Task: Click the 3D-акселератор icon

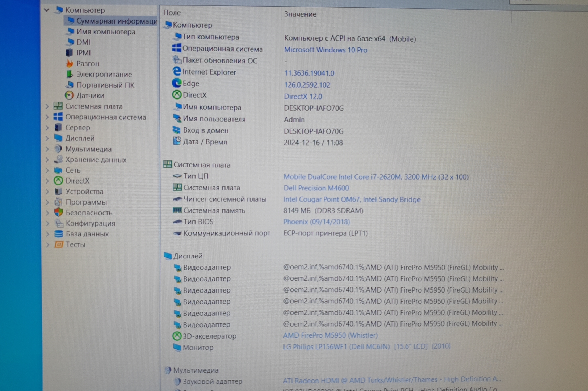Action: 177,336
